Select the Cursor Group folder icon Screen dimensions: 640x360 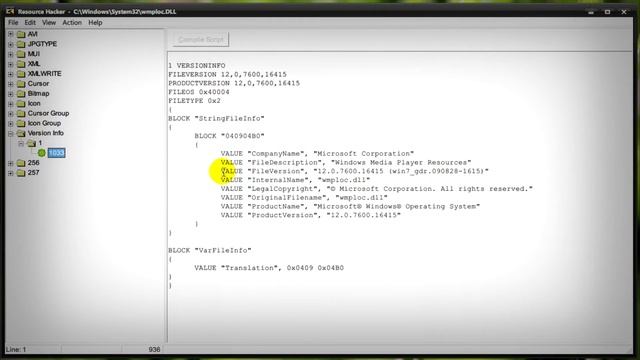click(21, 113)
